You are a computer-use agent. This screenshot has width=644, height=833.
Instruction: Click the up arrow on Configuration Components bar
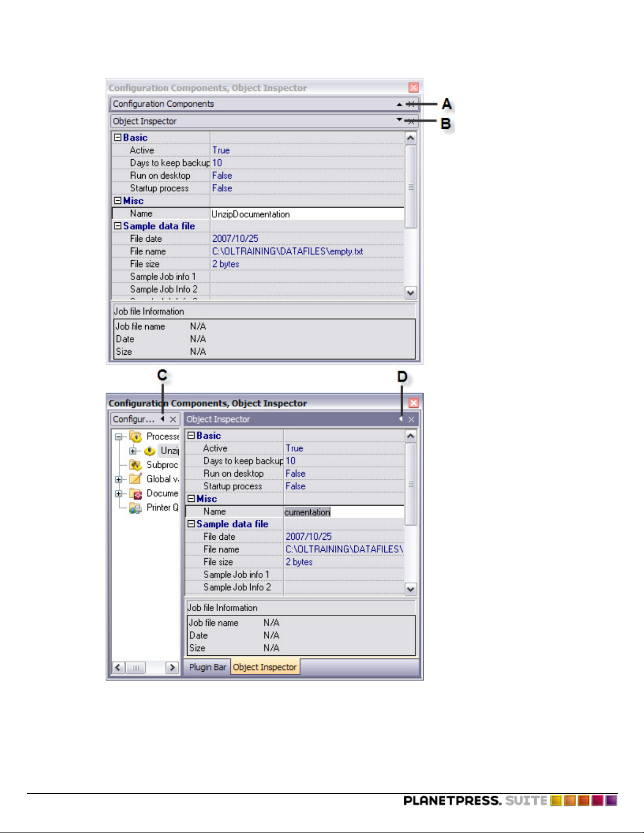[x=400, y=104]
